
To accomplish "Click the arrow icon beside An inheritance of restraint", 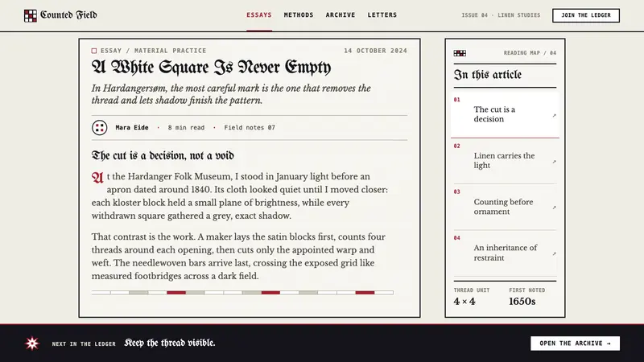I will [554, 253].
